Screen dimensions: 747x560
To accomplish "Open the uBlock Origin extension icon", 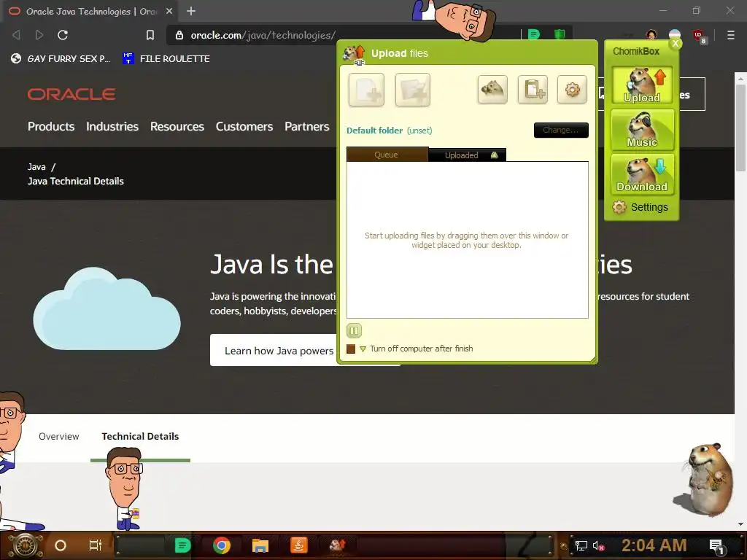I will click(x=699, y=36).
